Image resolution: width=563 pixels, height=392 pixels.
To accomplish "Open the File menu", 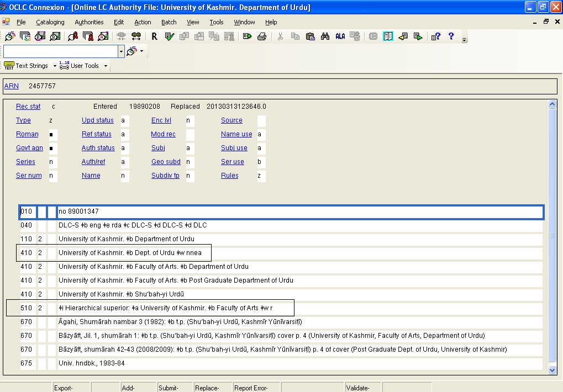I will 21,22.
